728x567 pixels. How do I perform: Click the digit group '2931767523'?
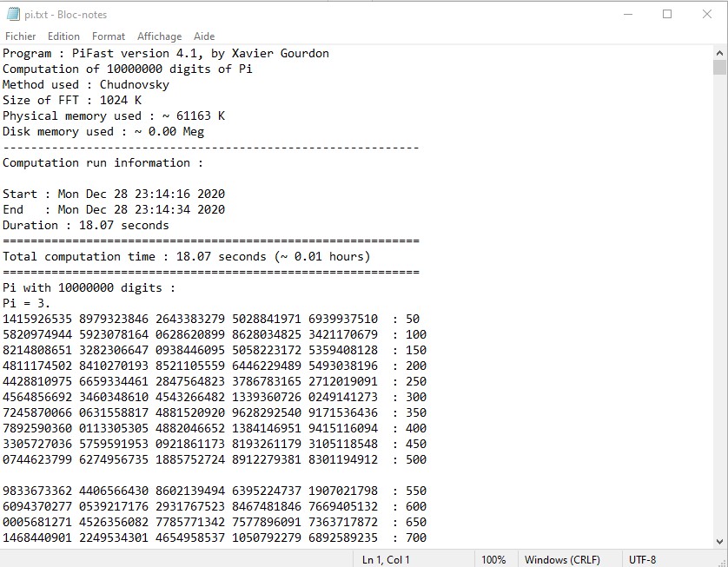coord(190,507)
